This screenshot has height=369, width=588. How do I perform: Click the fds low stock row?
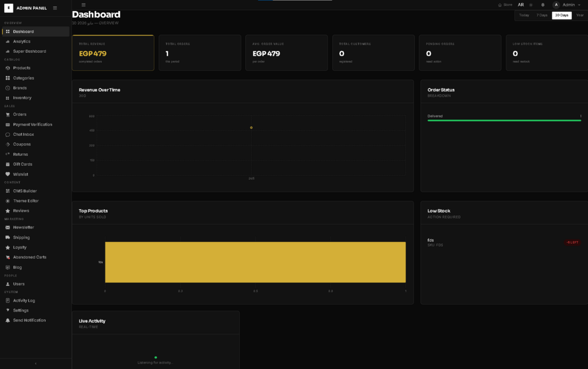coord(504,242)
